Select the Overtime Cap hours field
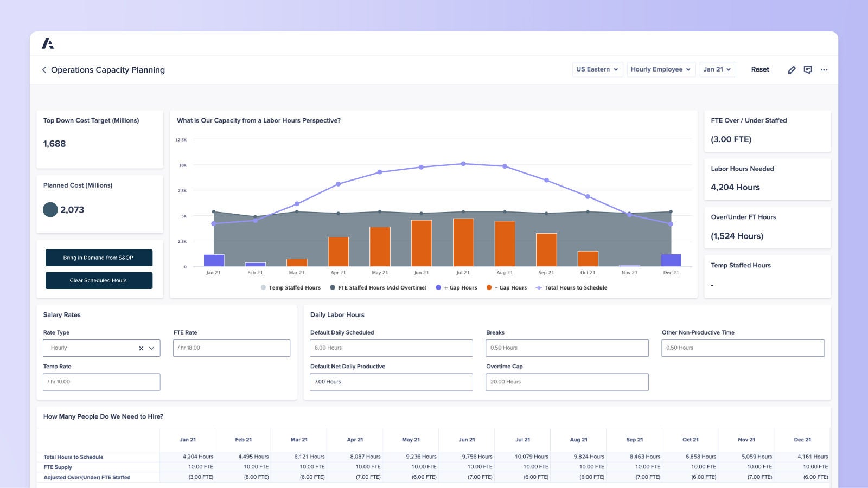The image size is (868, 488). click(x=567, y=382)
